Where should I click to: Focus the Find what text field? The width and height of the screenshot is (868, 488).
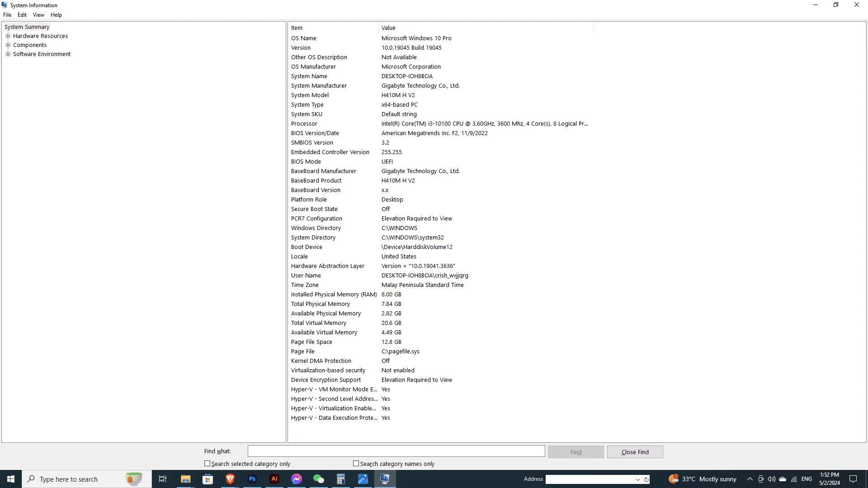396,451
